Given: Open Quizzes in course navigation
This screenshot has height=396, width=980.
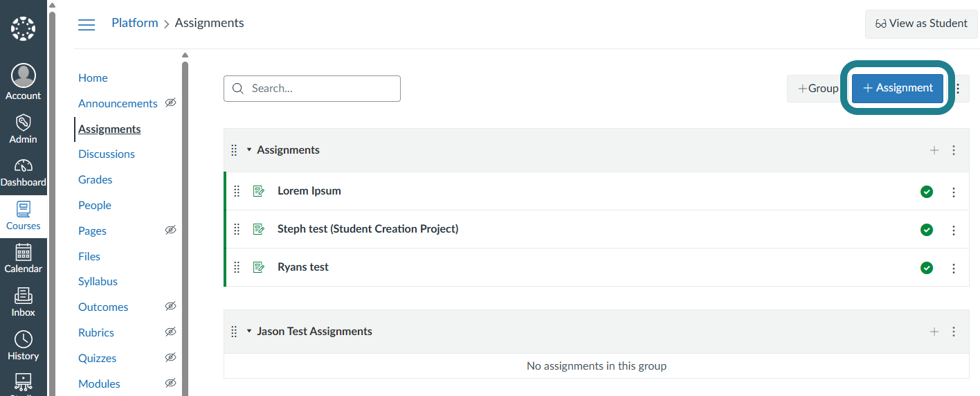Looking at the screenshot, I should point(98,358).
